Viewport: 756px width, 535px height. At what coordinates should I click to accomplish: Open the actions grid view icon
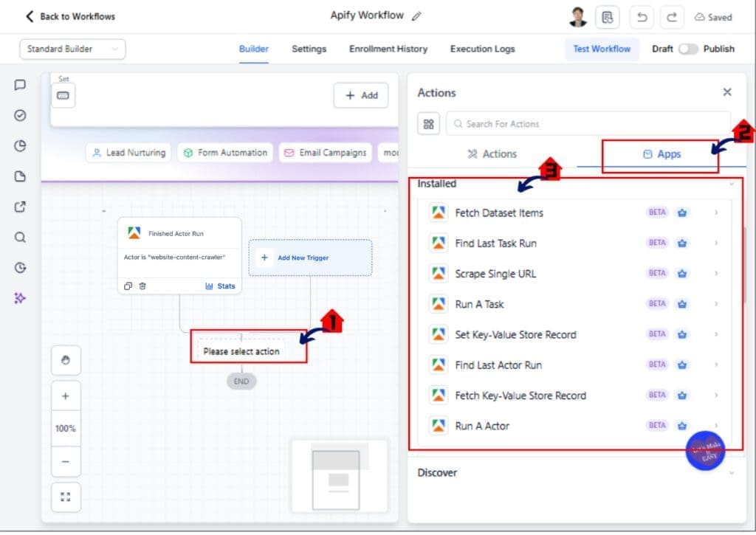click(428, 124)
